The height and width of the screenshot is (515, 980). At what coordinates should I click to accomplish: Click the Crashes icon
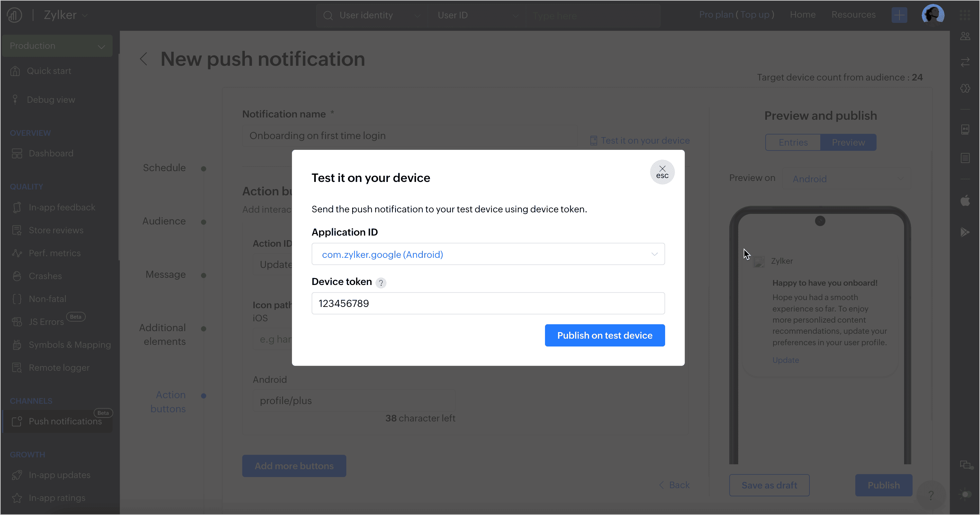click(x=17, y=276)
